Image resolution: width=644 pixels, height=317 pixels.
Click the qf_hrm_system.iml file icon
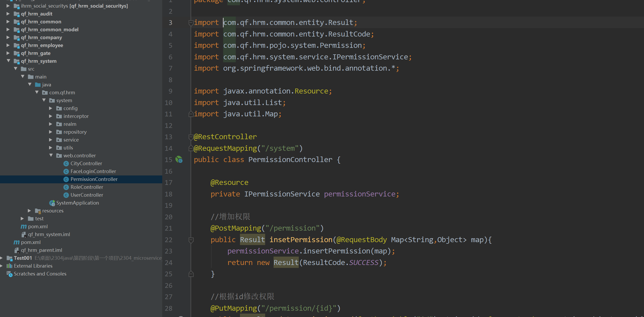point(24,234)
